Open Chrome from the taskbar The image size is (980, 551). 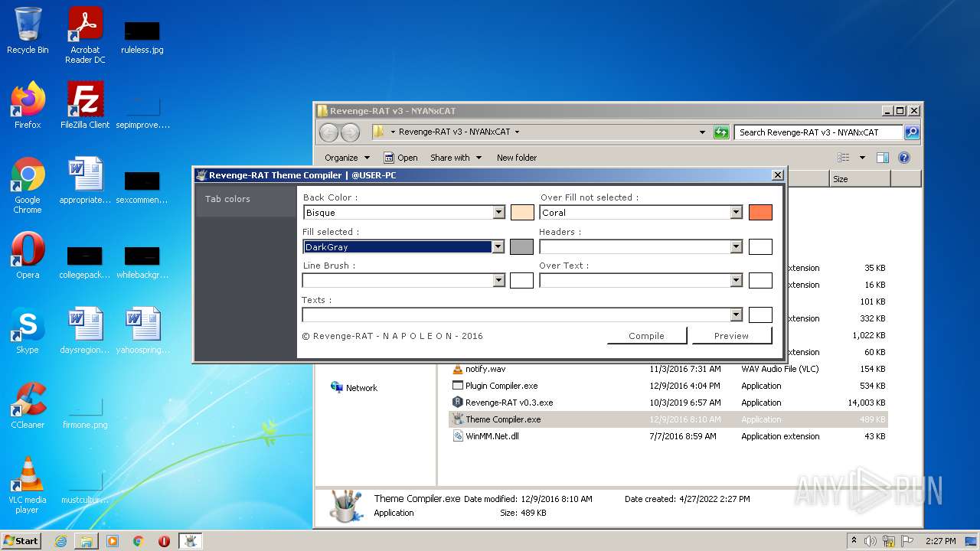(x=139, y=541)
